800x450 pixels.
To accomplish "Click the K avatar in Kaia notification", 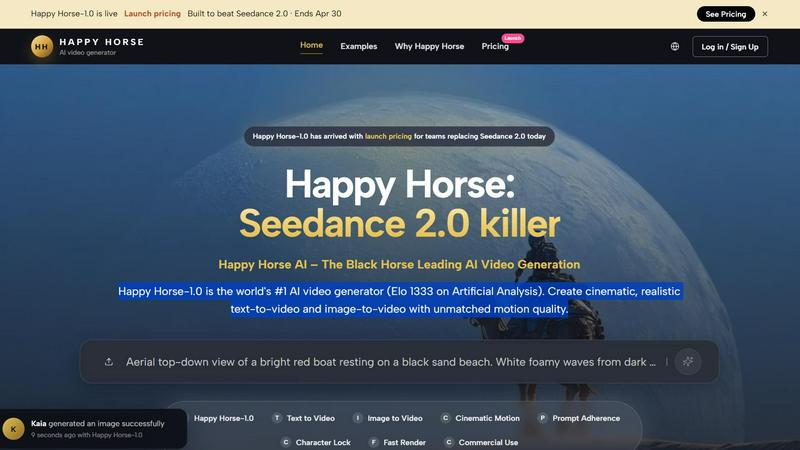I will click(13, 429).
